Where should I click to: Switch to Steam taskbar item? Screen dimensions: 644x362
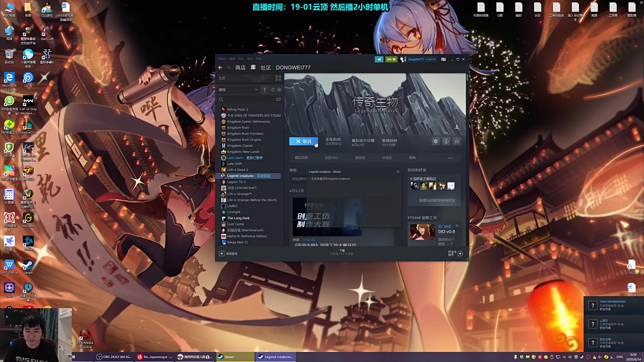pos(235,357)
